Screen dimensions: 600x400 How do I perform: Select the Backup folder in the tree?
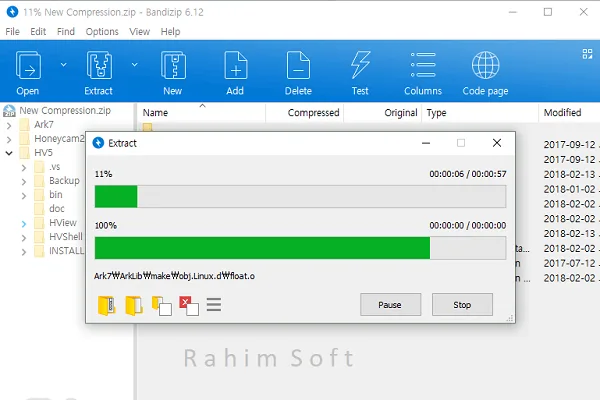64,181
